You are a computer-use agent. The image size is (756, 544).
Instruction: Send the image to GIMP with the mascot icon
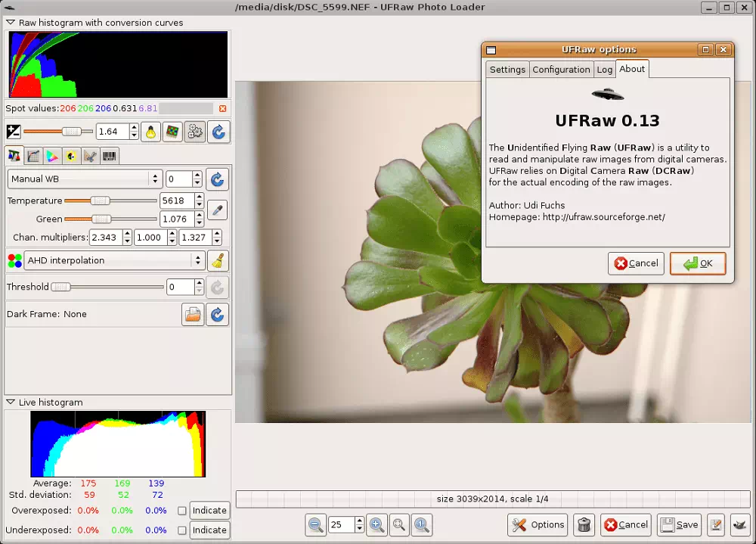tap(740, 524)
